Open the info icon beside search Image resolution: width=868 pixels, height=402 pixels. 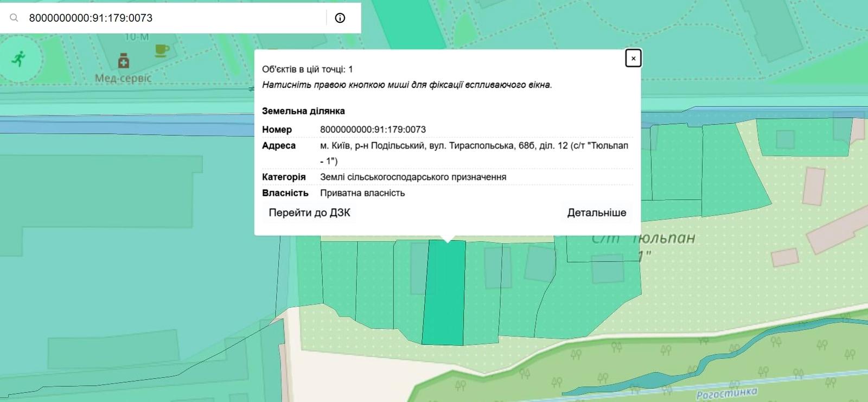pyautogui.click(x=340, y=18)
